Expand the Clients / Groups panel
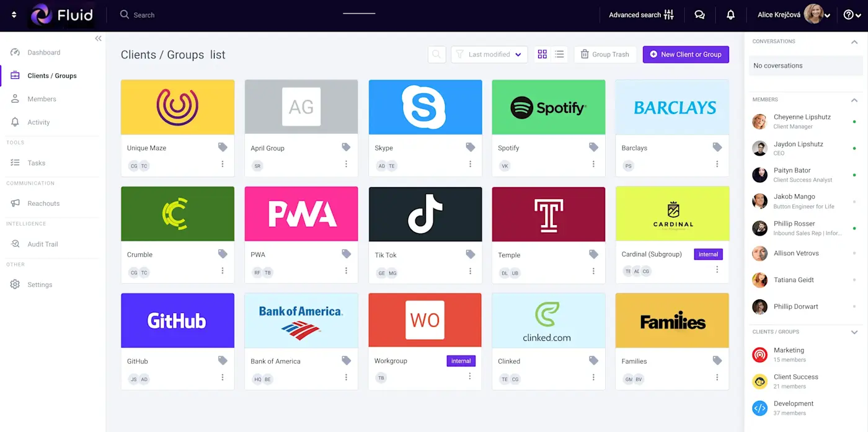 854,332
